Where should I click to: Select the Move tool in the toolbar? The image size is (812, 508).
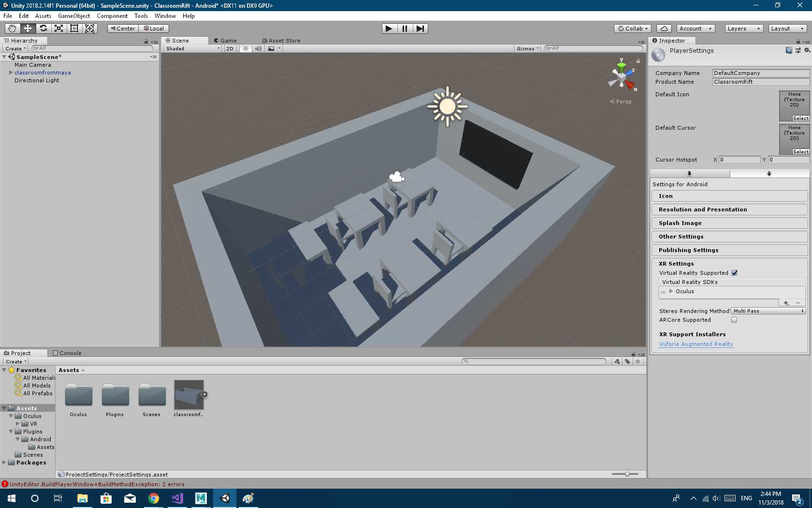coord(28,29)
